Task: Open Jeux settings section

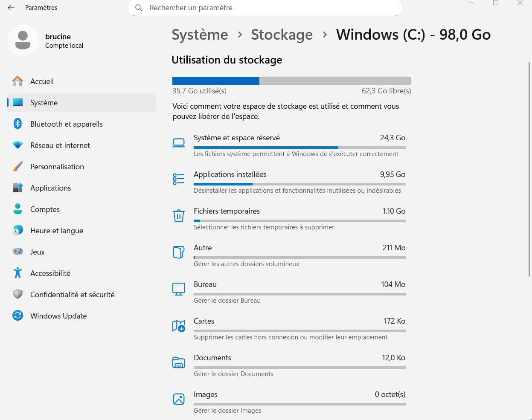Action: (81, 252)
